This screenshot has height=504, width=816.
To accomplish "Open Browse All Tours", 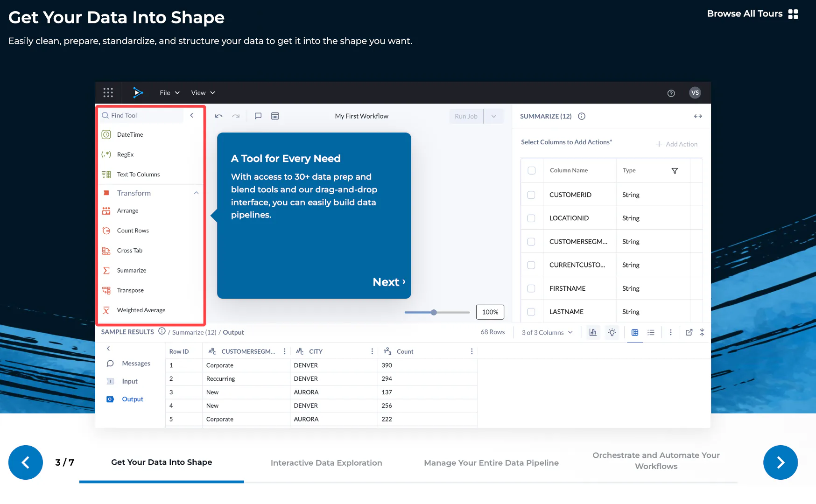I will (x=753, y=14).
